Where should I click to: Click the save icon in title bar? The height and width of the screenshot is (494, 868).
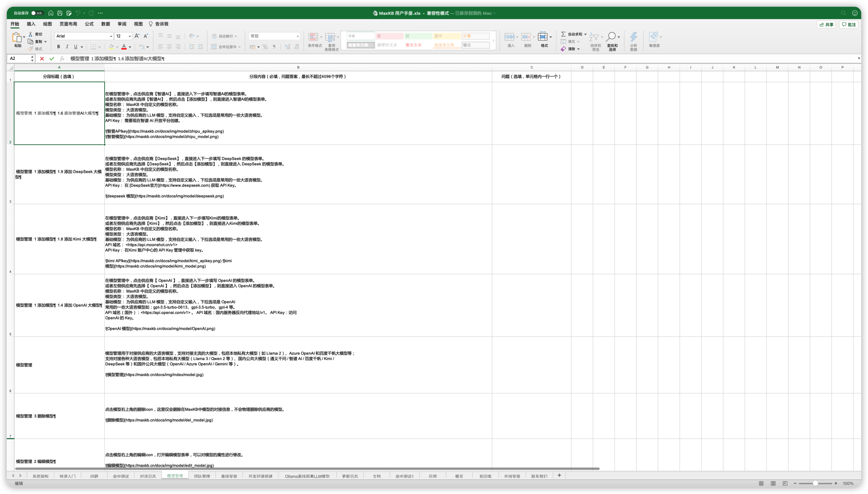click(x=60, y=13)
